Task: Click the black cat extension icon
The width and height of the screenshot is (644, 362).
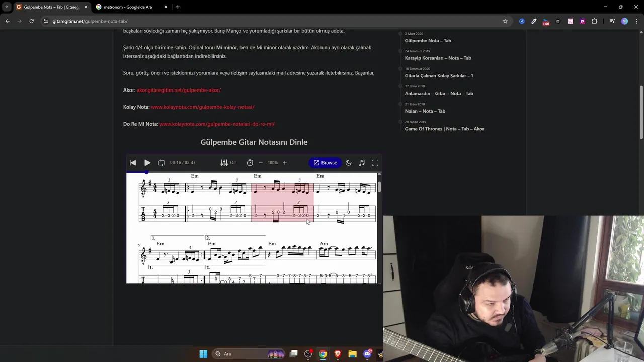Action: 558,21
